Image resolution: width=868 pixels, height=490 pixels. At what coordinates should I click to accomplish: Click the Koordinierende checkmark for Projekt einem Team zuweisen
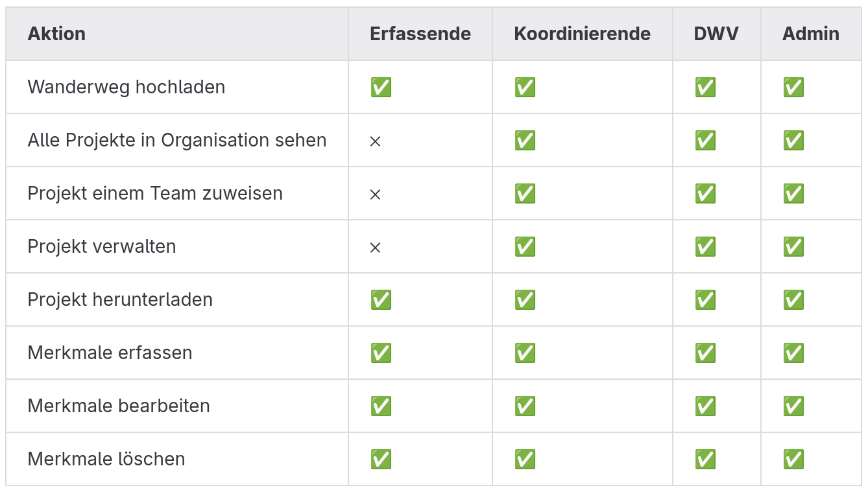tap(525, 193)
